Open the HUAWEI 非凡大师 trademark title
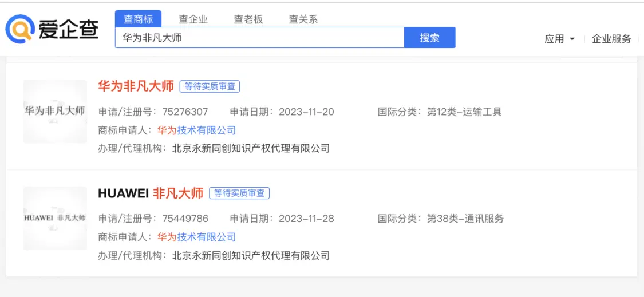This screenshot has height=297, width=644. point(151,193)
